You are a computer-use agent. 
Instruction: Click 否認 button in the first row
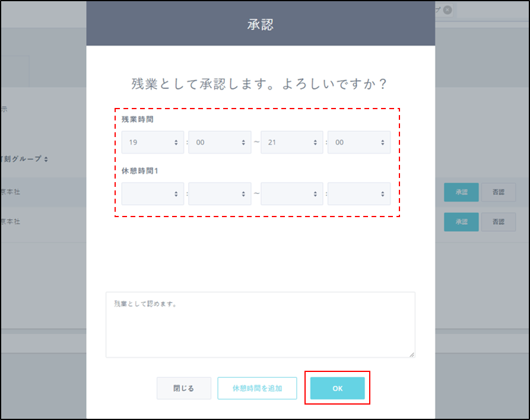pyautogui.click(x=498, y=192)
